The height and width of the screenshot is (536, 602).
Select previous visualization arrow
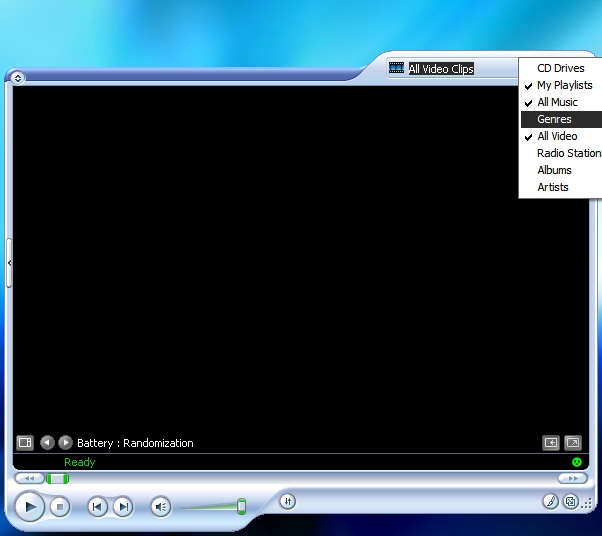coord(47,443)
